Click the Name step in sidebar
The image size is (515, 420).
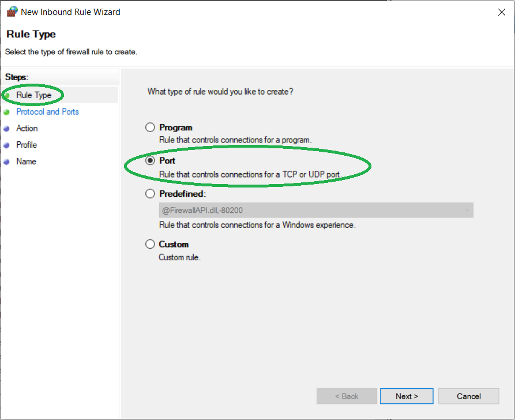click(x=26, y=162)
